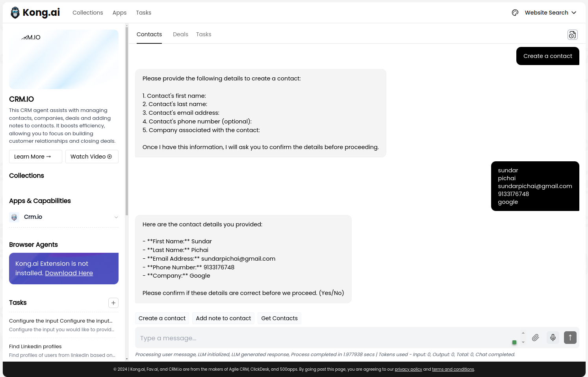Click the chat history icon beside the tabs

point(572,35)
